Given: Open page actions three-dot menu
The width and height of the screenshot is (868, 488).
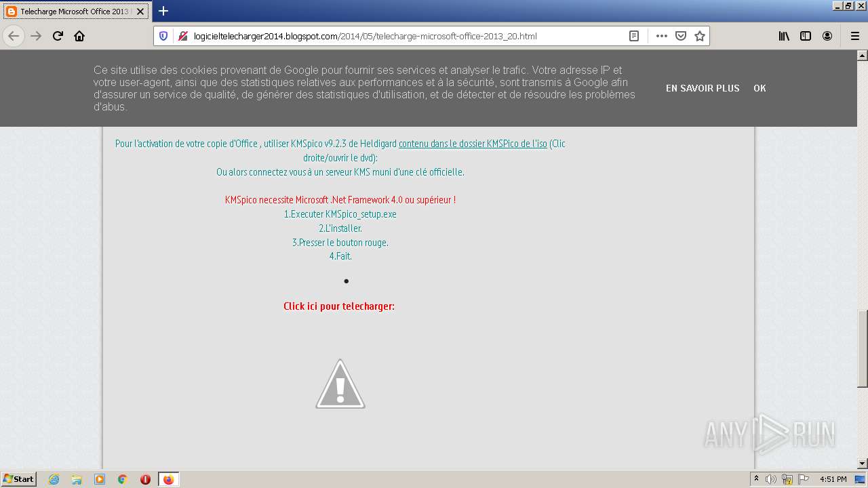Looking at the screenshot, I should pos(662,36).
